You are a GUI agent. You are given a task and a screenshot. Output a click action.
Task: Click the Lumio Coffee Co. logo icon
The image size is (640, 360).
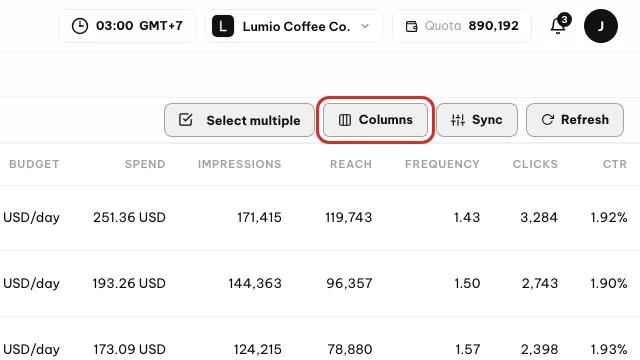[223, 26]
